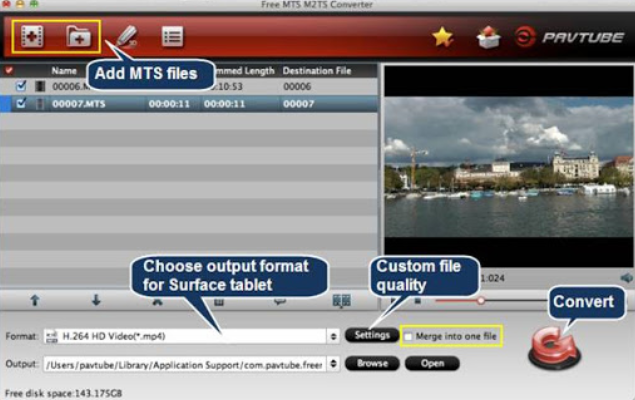Move selected file up with arrow icon
The image size is (635, 400).
[35, 300]
